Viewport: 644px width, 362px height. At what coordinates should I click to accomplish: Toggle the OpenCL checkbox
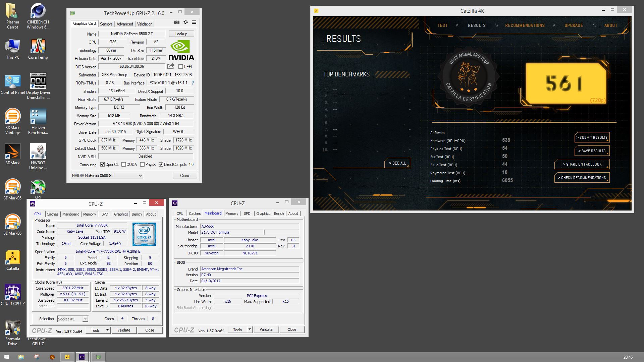(x=103, y=165)
